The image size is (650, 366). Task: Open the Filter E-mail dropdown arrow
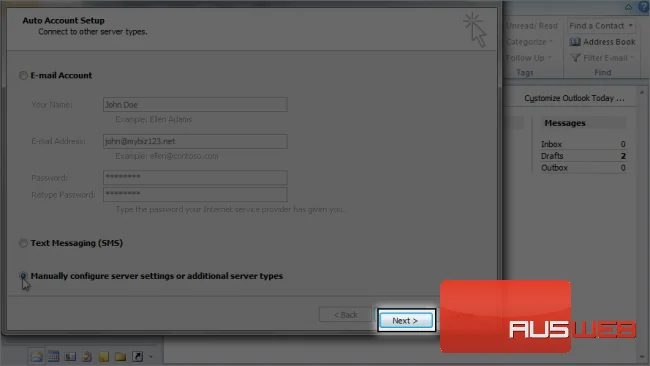tap(632, 58)
